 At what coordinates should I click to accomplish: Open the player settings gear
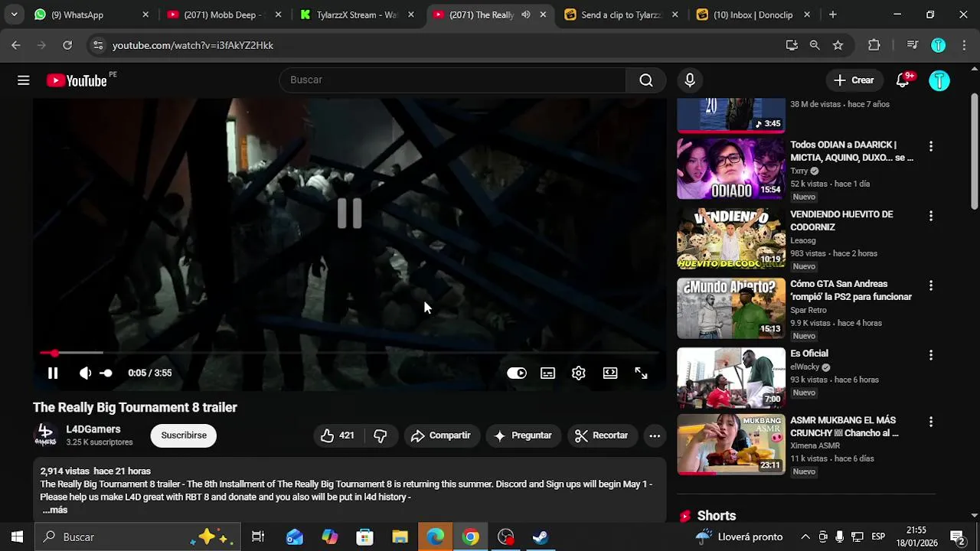pos(579,373)
